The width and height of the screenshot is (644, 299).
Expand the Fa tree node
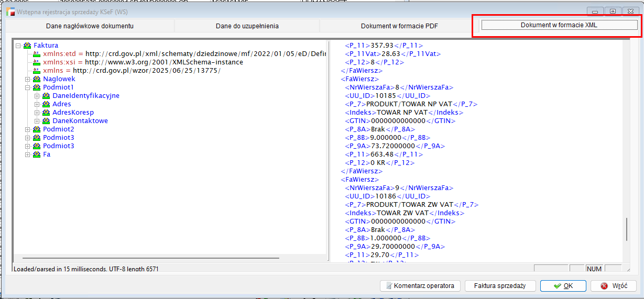pyautogui.click(x=28, y=154)
